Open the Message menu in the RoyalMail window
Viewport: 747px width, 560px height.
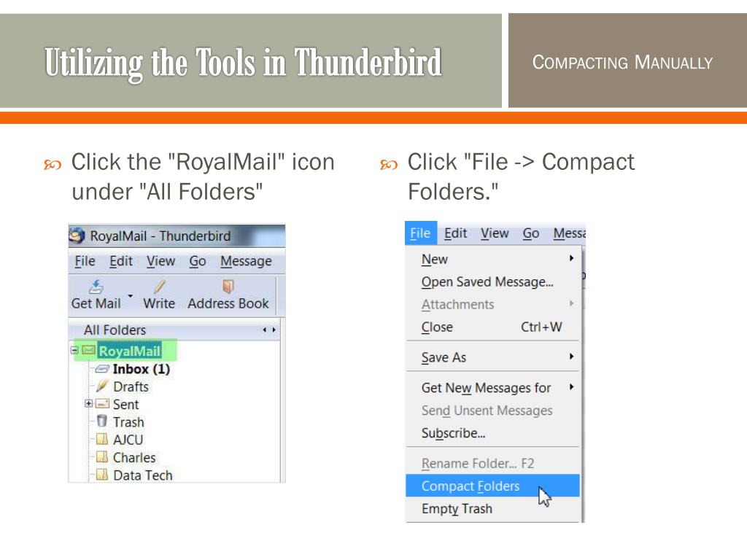246,262
